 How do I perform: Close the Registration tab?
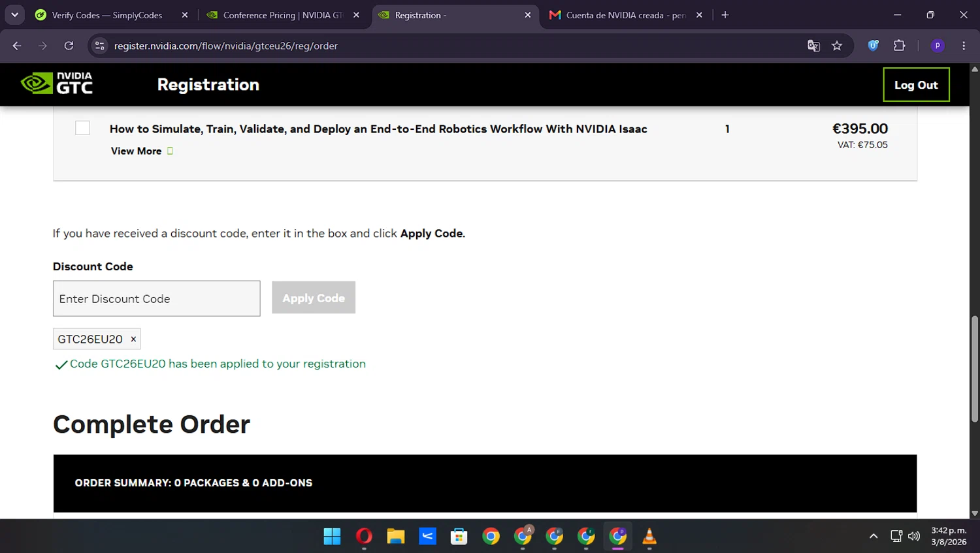point(528,15)
